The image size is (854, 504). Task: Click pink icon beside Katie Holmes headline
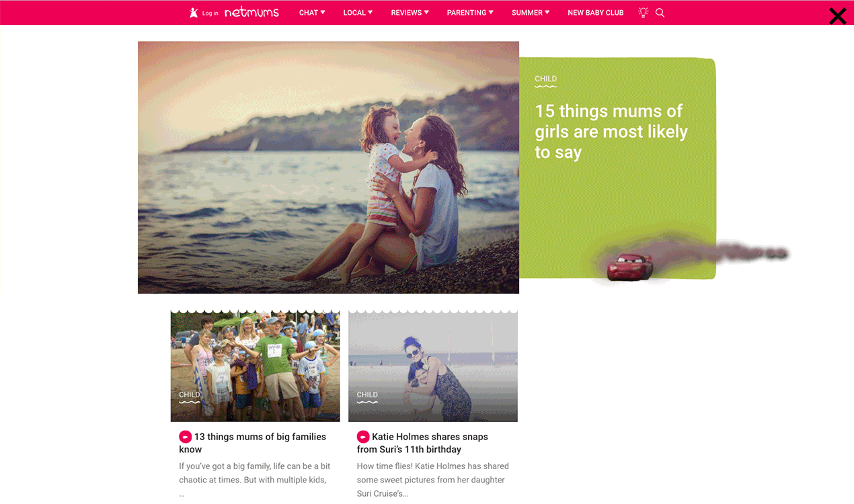coord(363,437)
